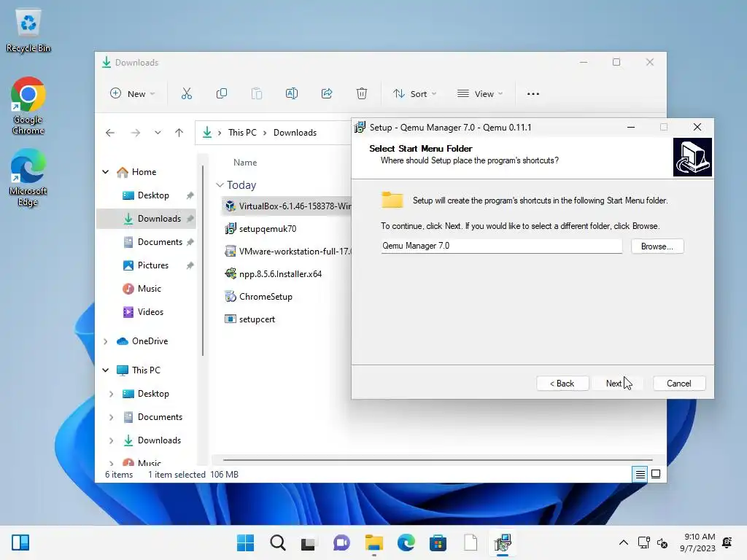Select OneDrive in navigation pane
Screen dimensions: 747x560
150,341
